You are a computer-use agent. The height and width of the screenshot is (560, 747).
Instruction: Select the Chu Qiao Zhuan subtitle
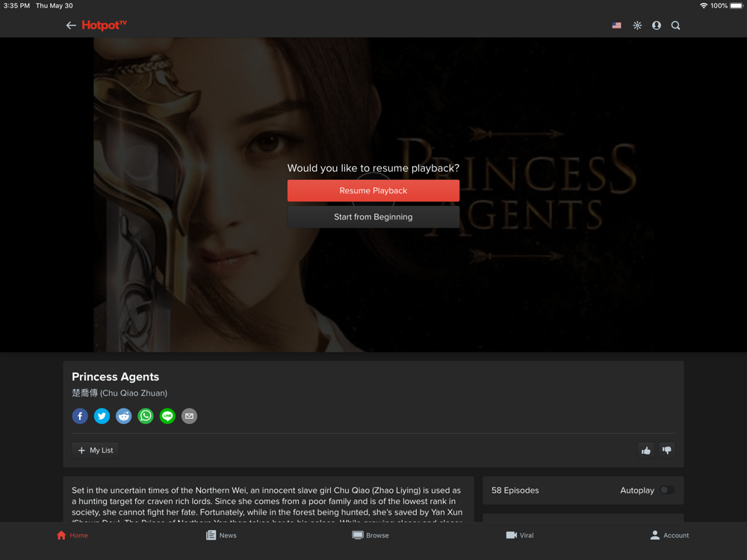(x=120, y=393)
